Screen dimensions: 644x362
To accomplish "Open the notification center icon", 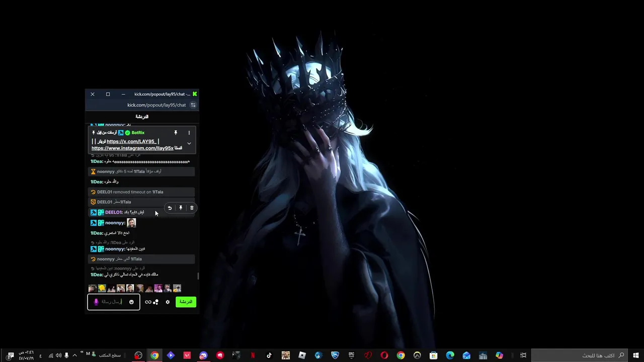I will 10,355.
